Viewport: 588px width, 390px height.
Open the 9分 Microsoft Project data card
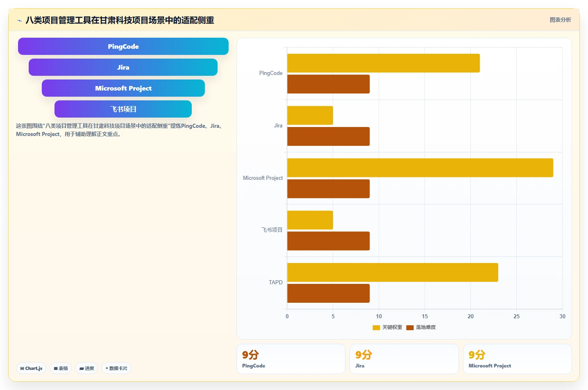(517, 359)
